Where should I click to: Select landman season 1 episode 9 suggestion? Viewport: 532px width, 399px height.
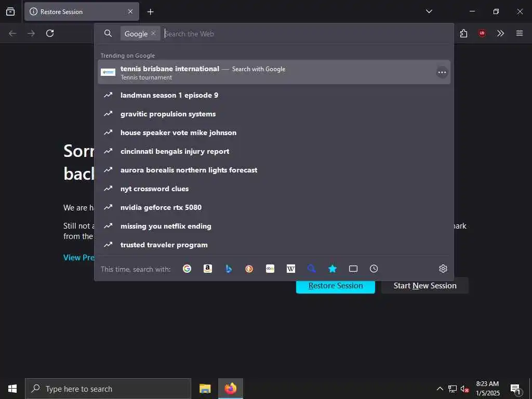(x=274, y=96)
